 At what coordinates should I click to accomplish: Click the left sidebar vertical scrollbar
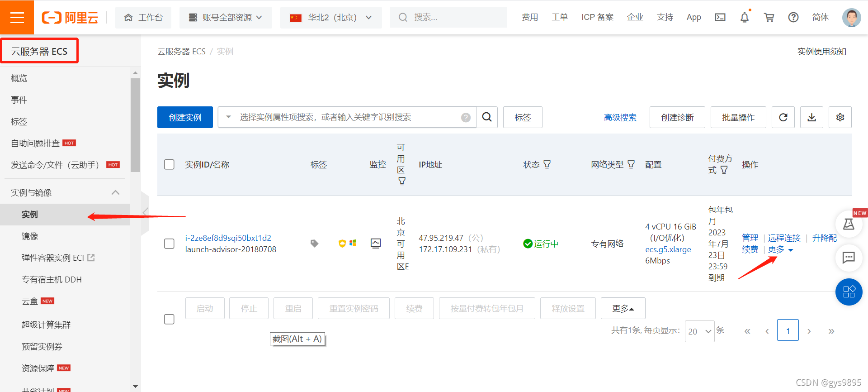pos(135,125)
